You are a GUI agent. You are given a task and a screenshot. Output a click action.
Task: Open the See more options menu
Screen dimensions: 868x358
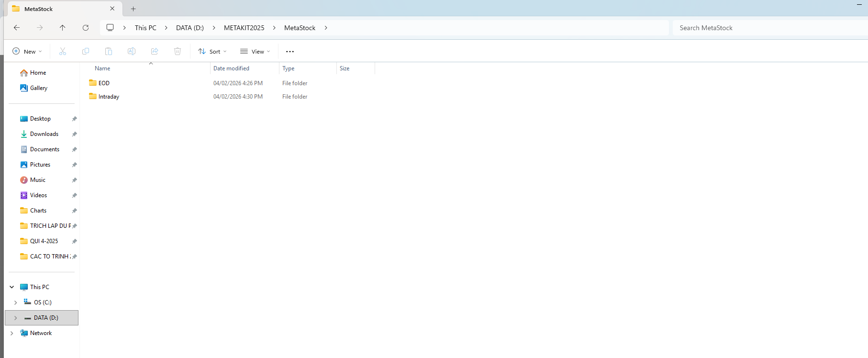[x=290, y=51]
